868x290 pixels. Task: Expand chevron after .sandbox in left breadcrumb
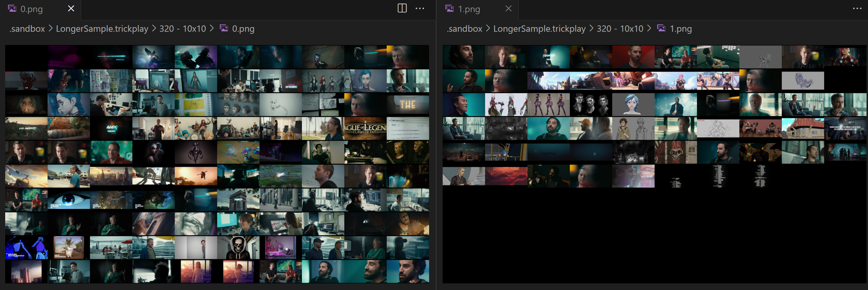50,28
